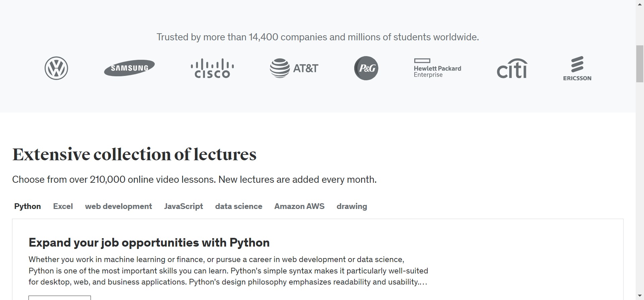Click the P&G circular logo
The width and height of the screenshot is (644, 300).
[x=366, y=68]
